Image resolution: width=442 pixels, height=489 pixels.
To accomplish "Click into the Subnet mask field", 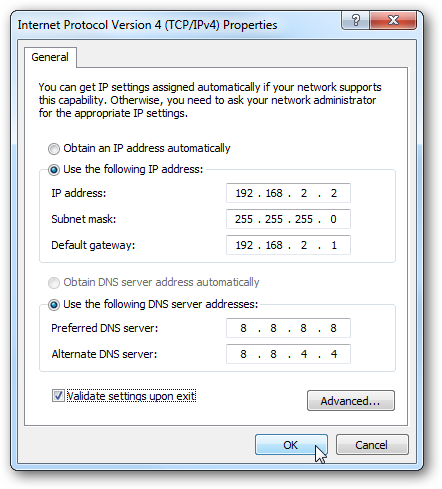I will (x=288, y=219).
